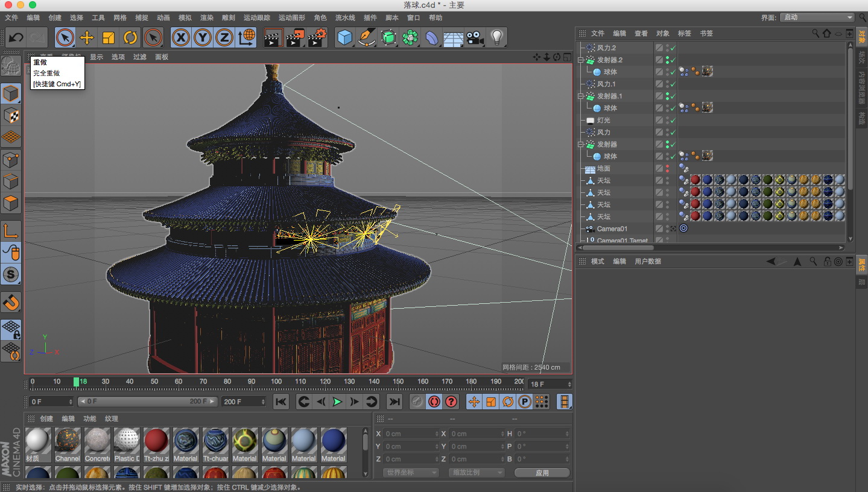
Task: Switch to Points mode in left palette
Action: pos(11,160)
